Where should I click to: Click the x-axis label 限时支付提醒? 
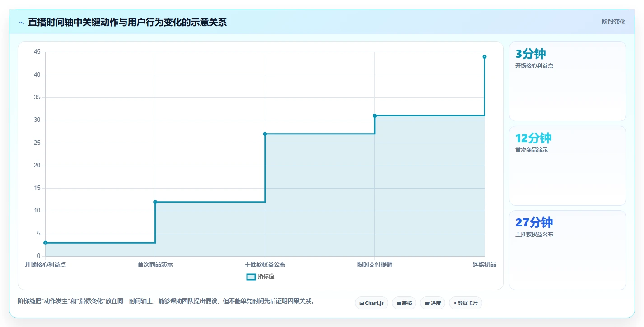pyautogui.click(x=375, y=264)
